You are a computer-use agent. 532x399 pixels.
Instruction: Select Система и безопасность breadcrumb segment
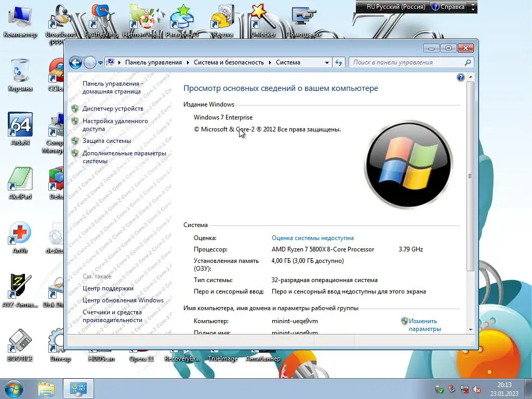(x=229, y=62)
